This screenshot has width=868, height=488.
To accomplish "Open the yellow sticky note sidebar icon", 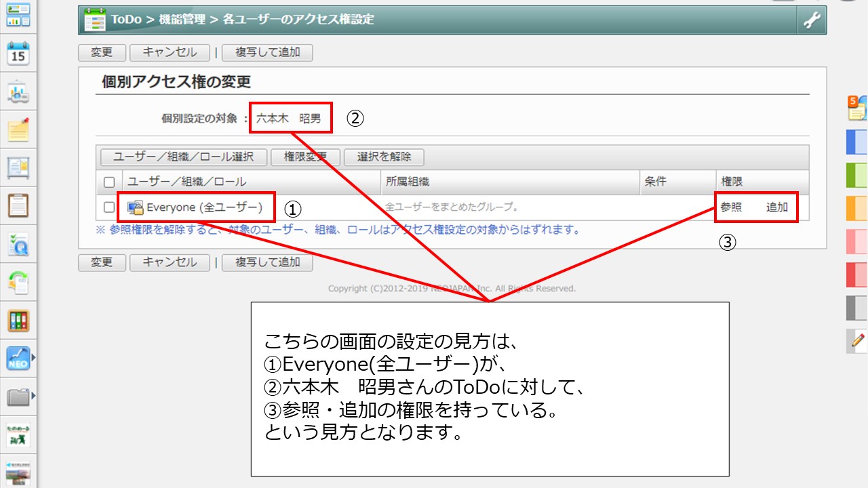I will 18,130.
